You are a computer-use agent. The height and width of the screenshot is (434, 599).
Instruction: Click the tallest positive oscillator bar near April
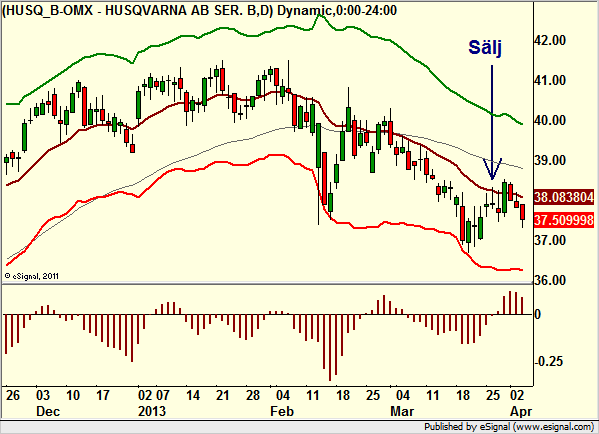[x=510, y=303]
